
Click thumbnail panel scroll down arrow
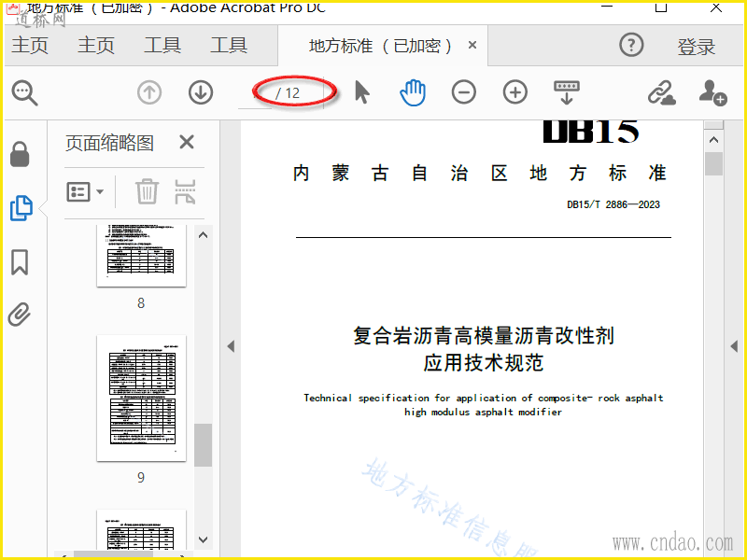[203, 539]
